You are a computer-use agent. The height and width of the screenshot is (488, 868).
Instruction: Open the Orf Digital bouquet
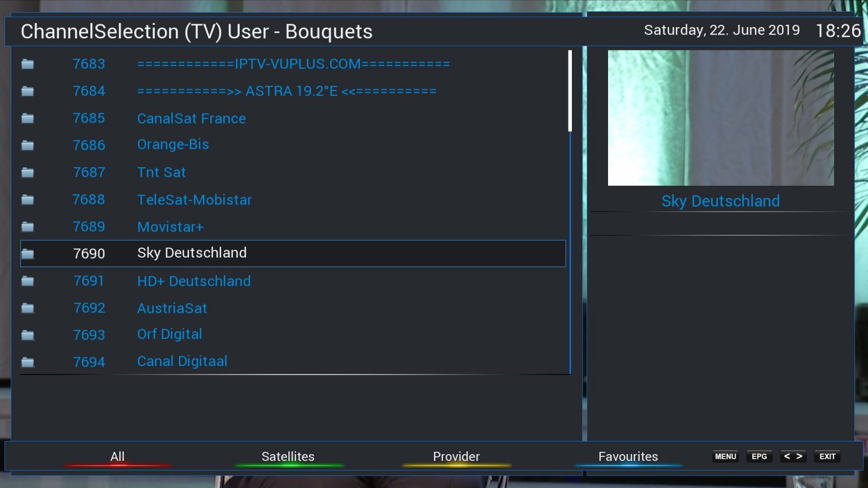pos(293,335)
